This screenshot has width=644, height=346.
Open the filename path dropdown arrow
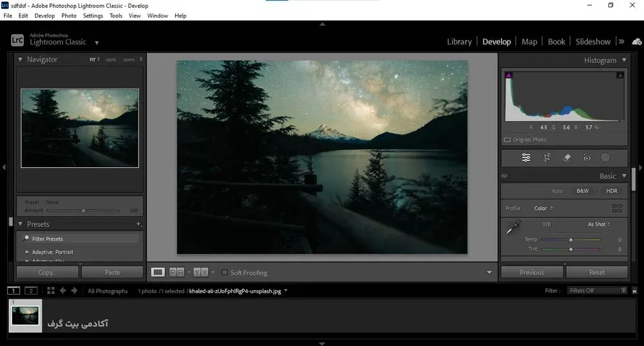click(286, 291)
